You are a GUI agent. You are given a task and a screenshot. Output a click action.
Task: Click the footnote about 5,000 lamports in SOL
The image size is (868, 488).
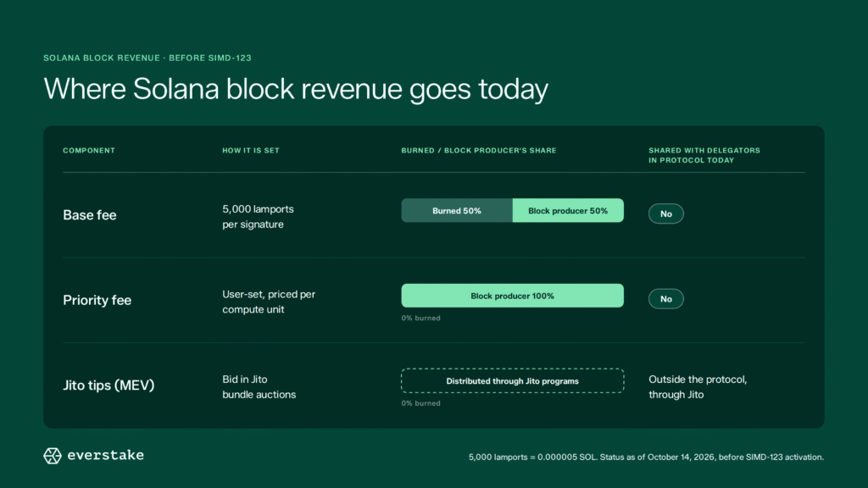[646, 457]
